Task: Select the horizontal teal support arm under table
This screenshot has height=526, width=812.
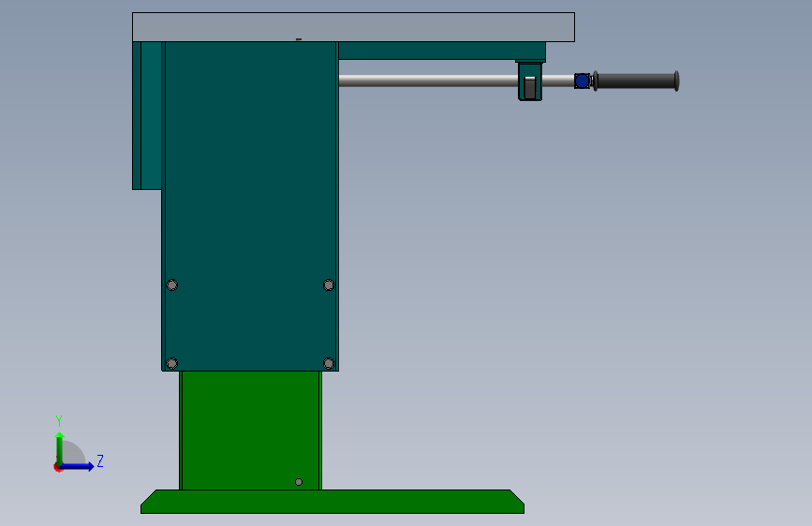Action: 441,51
